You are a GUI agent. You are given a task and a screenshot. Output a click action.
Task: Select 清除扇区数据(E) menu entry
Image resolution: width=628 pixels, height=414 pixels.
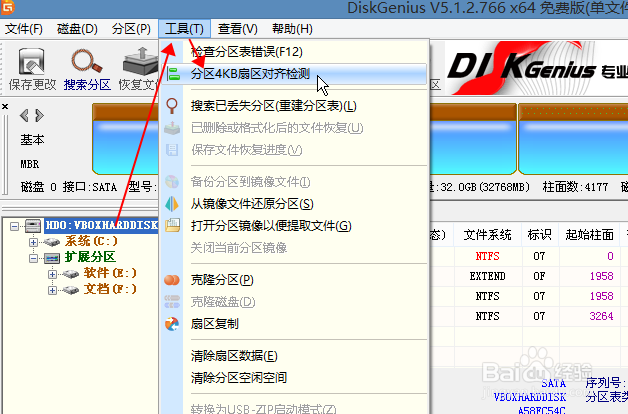[x=234, y=356]
